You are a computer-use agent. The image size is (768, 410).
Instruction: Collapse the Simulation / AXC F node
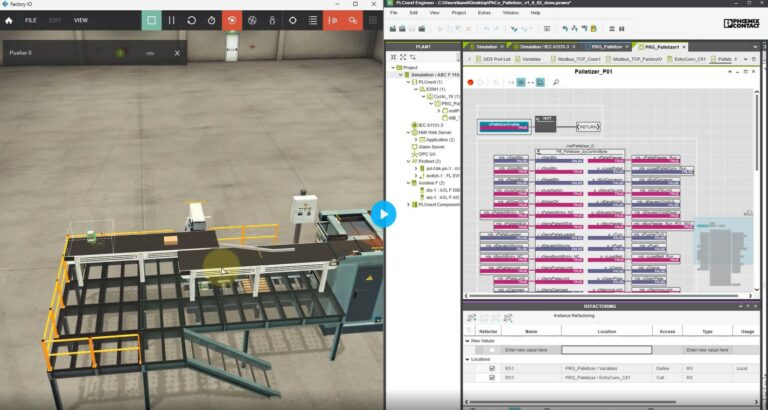[400, 75]
